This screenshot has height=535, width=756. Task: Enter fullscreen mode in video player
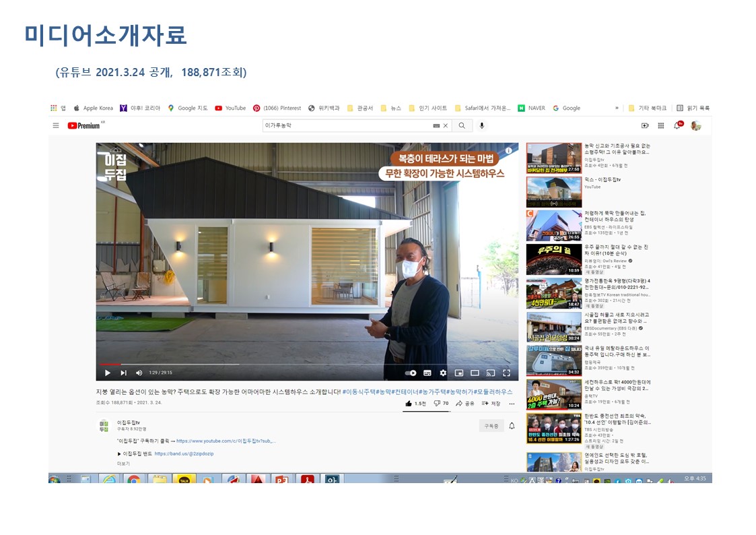pyautogui.click(x=506, y=373)
